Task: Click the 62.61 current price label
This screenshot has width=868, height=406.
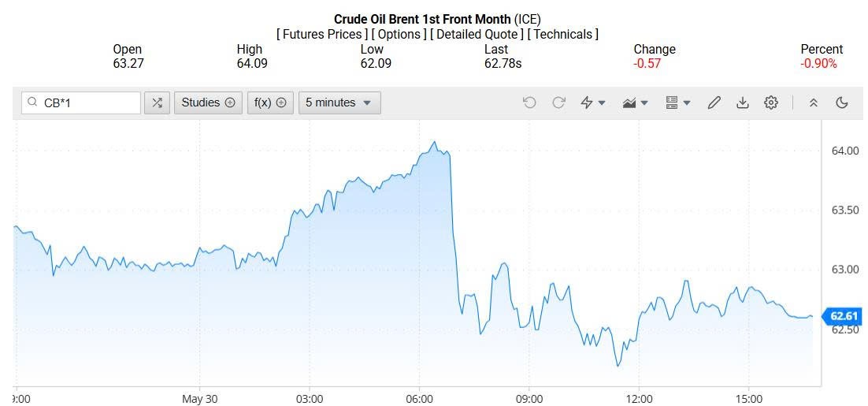Action: (844, 316)
